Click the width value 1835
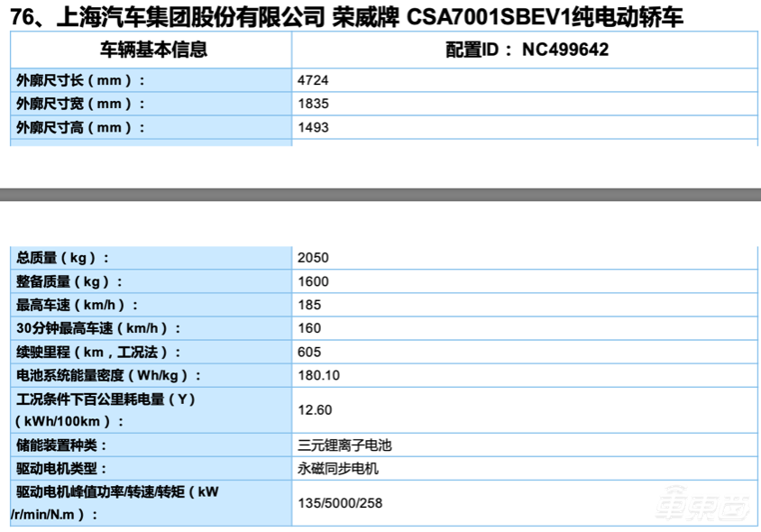This screenshot has height=532, width=761. (312, 104)
